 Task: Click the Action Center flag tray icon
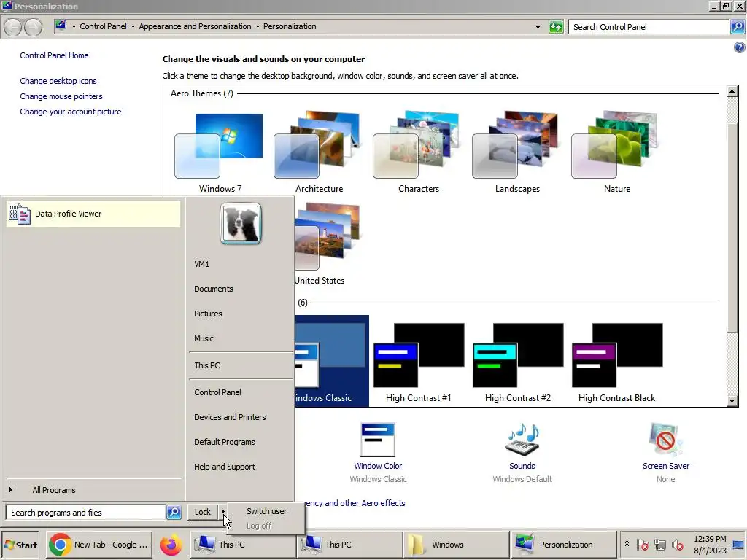point(643,545)
